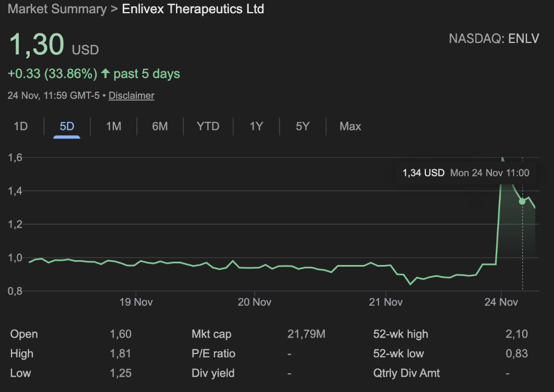554x392 pixels.
Task: Select the 24 Nov axis label
Action: (x=501, y=302)
